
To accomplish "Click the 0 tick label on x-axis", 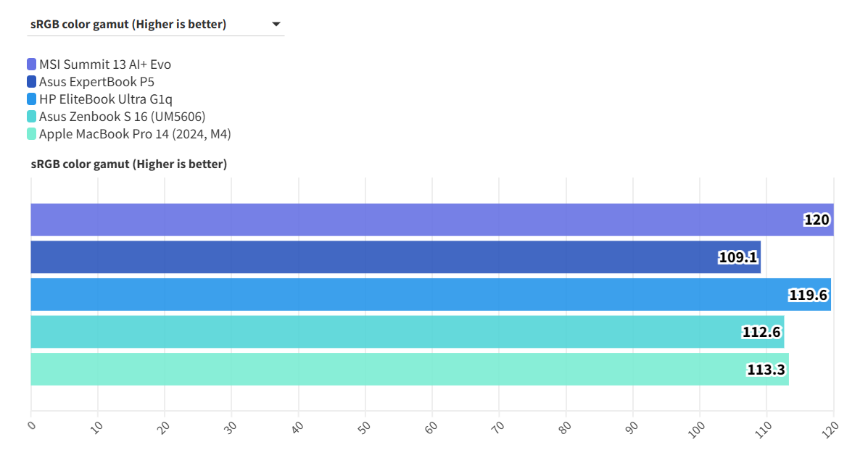I will [x=31, y=426].
